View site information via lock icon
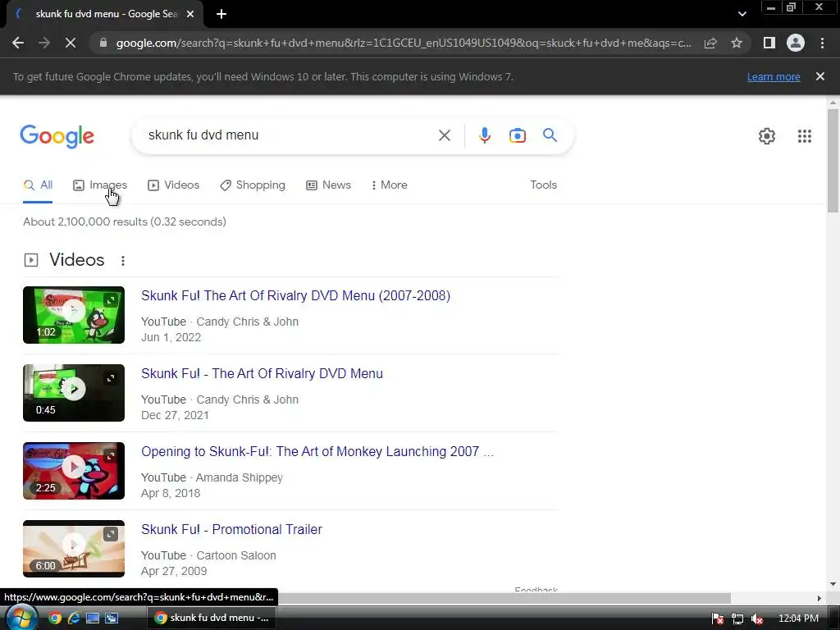840x630 pixels. (x=103, y=43)
